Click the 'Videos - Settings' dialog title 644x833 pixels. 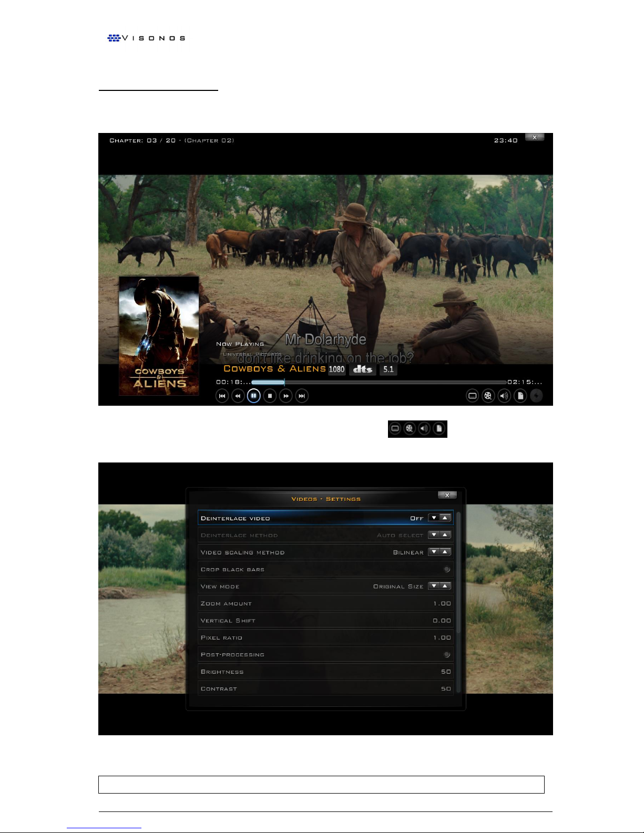pyautogui.click(x=326, y=499)
